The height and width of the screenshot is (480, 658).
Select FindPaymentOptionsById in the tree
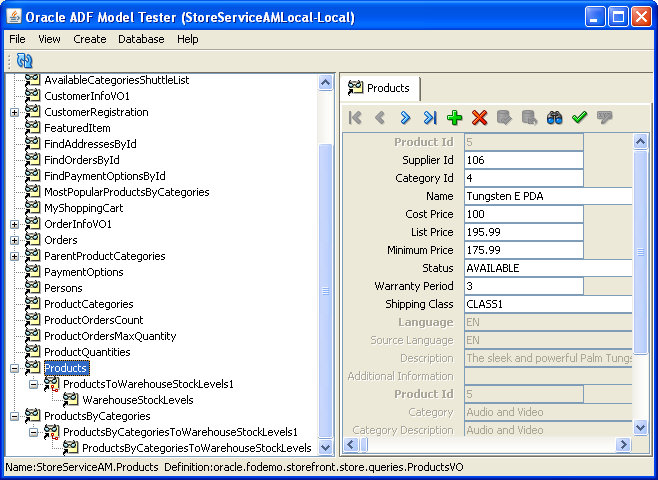[x=105, y=176]
